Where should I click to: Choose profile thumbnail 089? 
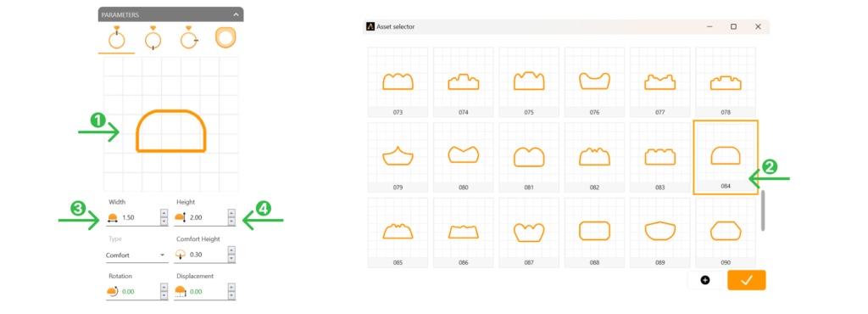659,233
